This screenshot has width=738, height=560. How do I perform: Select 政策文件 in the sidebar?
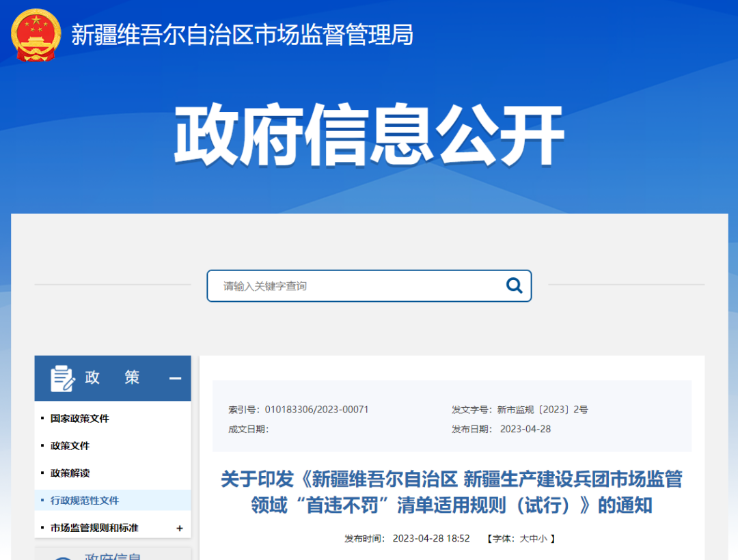70,445
